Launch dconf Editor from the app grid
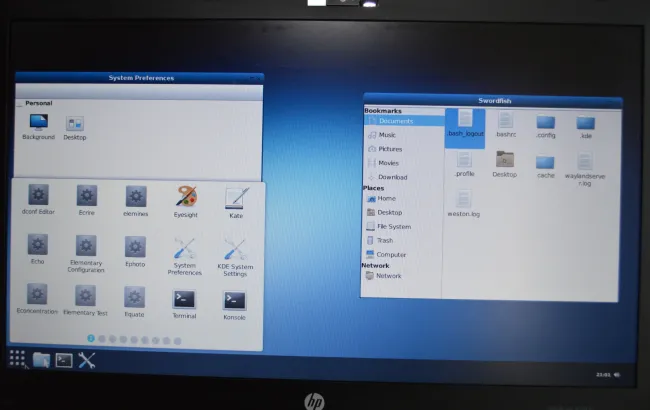The height and width of the screenshot is (410, 650). click(38, 200)
